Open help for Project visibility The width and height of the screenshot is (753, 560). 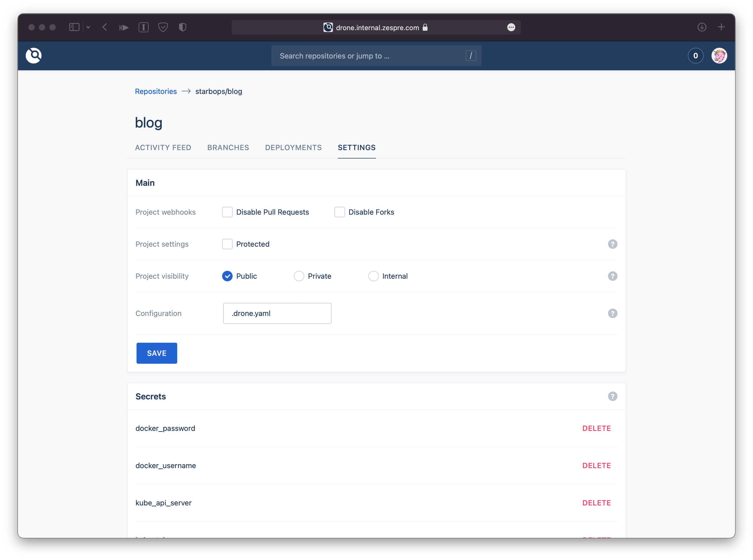coord(612,276)
